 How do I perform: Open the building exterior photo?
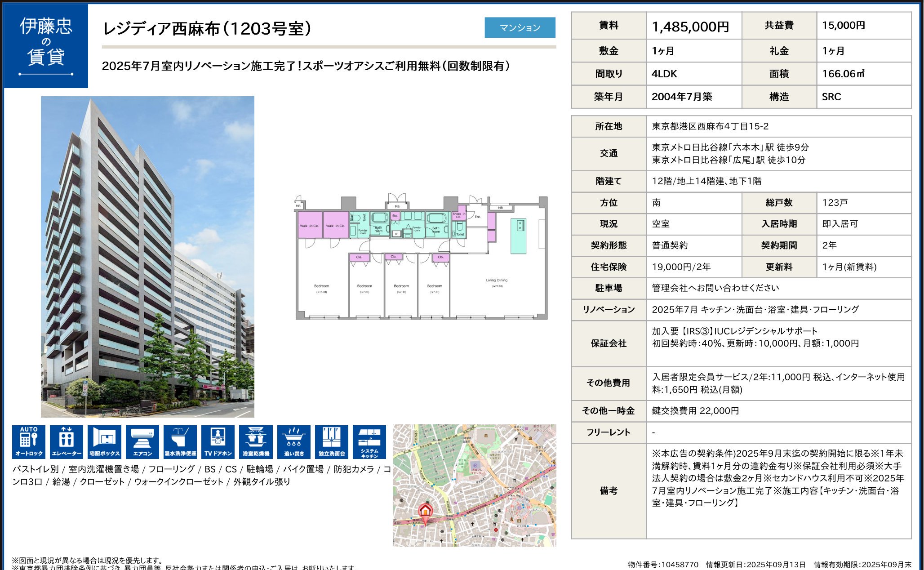(x=147, y=256)
